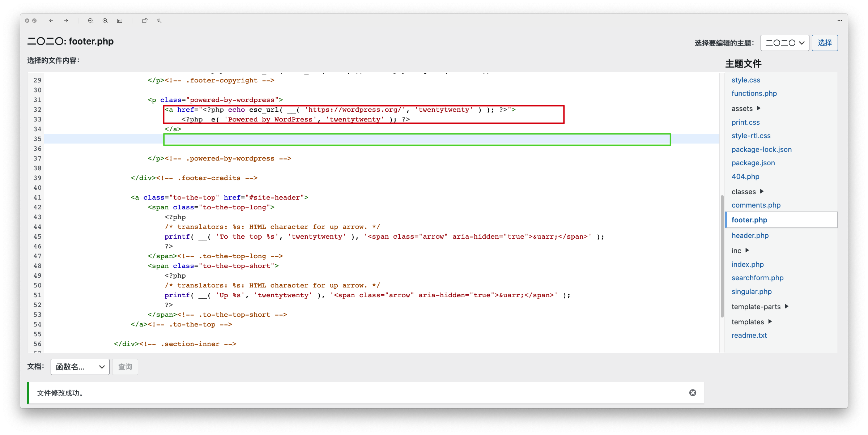Screen dimensions: 868x435
Task: Click the rotate image icon
Action: point(145,21)
